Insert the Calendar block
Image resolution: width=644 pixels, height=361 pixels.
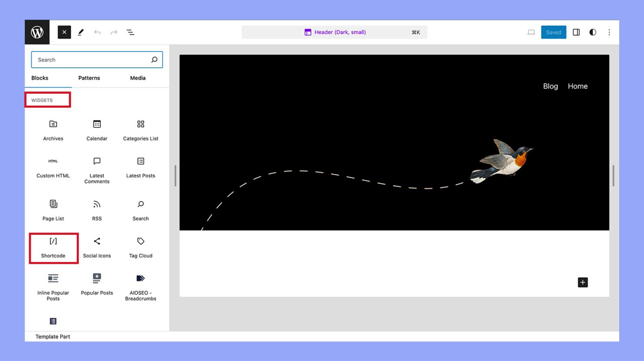click(97, 130)
